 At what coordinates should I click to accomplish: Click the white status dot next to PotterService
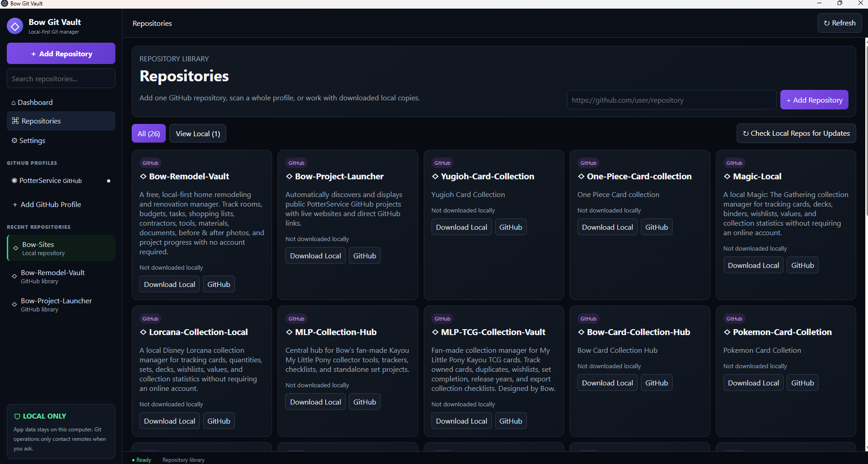coord(109,181)
